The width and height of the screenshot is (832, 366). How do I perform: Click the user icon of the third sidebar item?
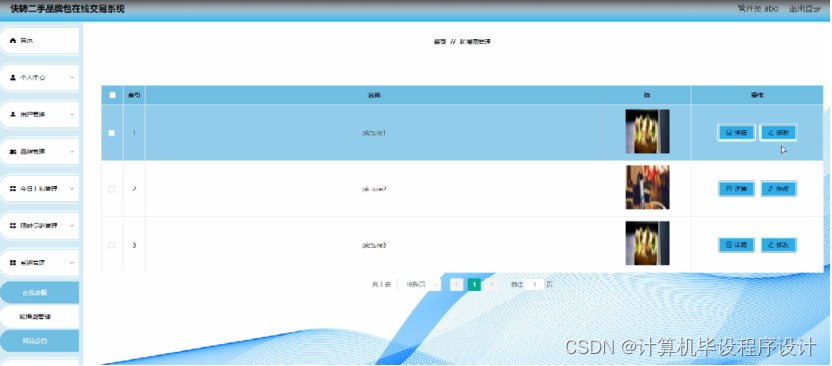tap(13, 115)
